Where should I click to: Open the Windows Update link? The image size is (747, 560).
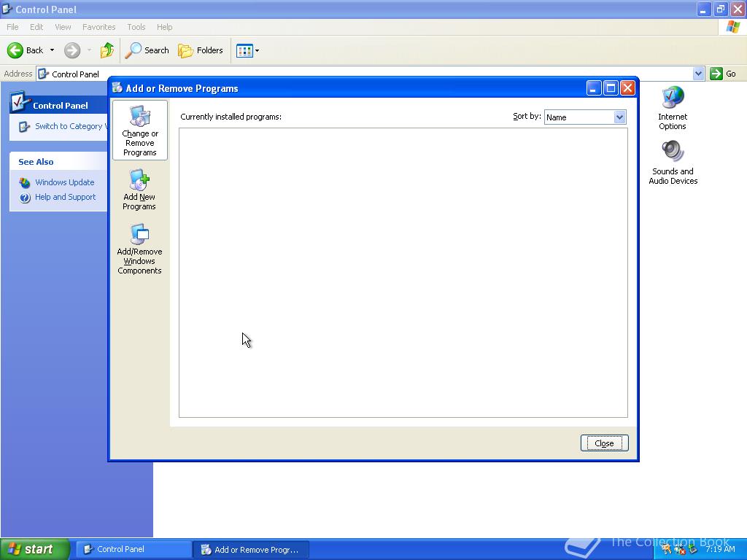(x=64, y=182)
